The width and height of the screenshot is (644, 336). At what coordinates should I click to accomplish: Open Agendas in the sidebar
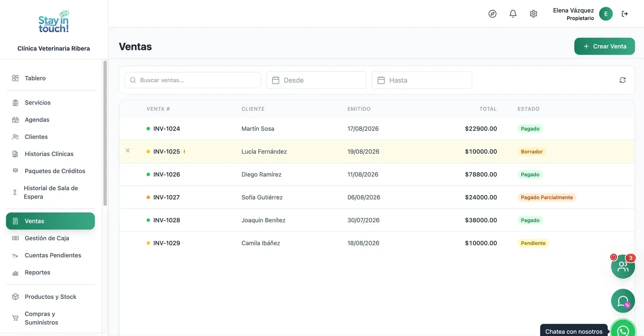pyautogui.click(x=50, y=120)
